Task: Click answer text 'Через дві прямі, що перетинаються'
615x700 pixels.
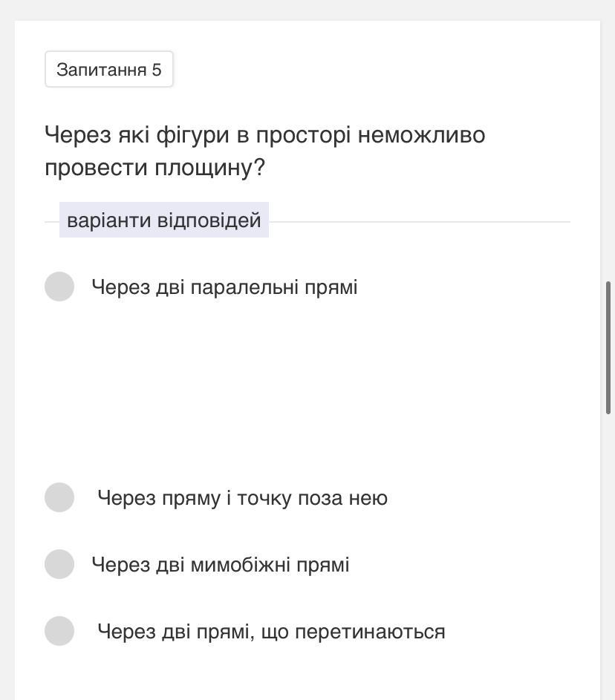Action: 271,632
